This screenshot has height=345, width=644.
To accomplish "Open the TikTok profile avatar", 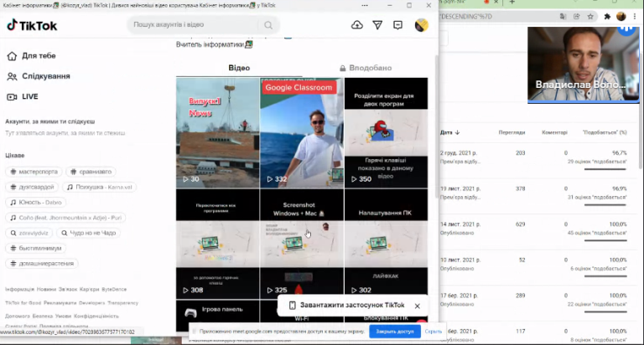I will (422, 25).
